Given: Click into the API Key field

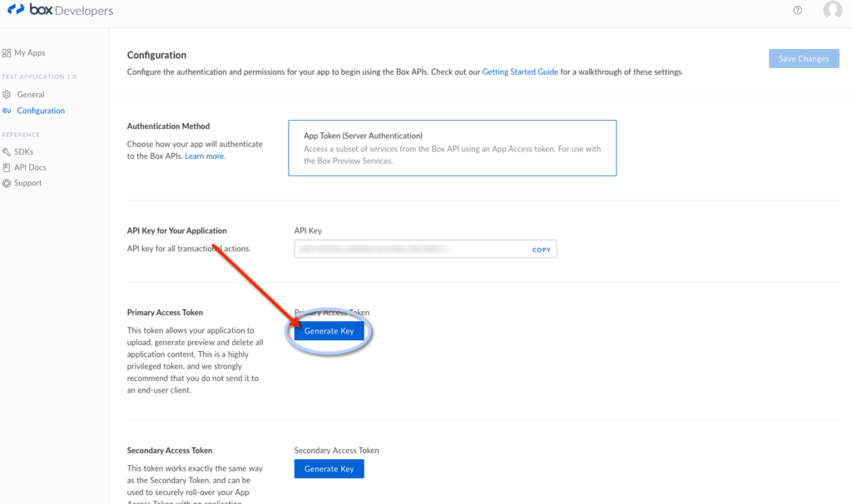Looking at the screenshot, I should (x=425, y=250).
